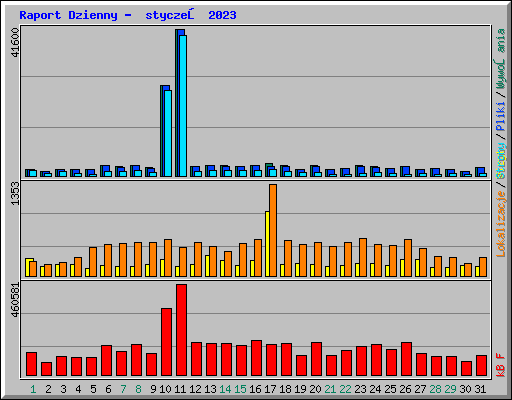Click day label "11" on x-axis
This screenshot has width=512, height=400.
(x=180, y=389)
